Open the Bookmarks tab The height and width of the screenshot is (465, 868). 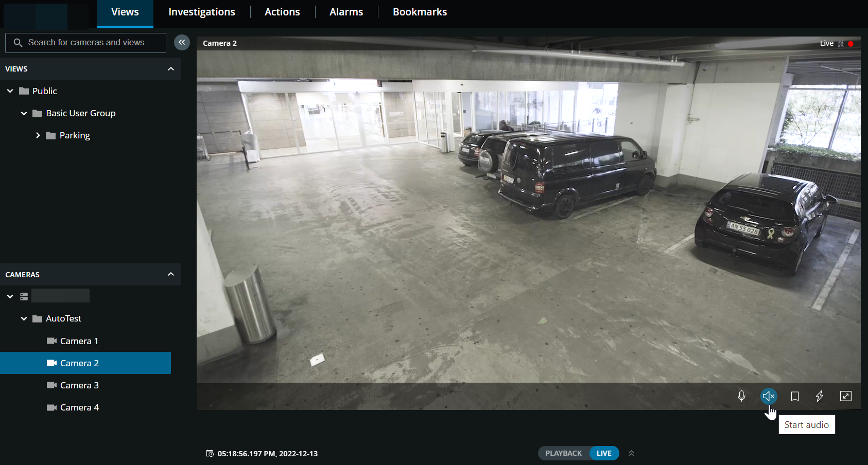[420, 12]
